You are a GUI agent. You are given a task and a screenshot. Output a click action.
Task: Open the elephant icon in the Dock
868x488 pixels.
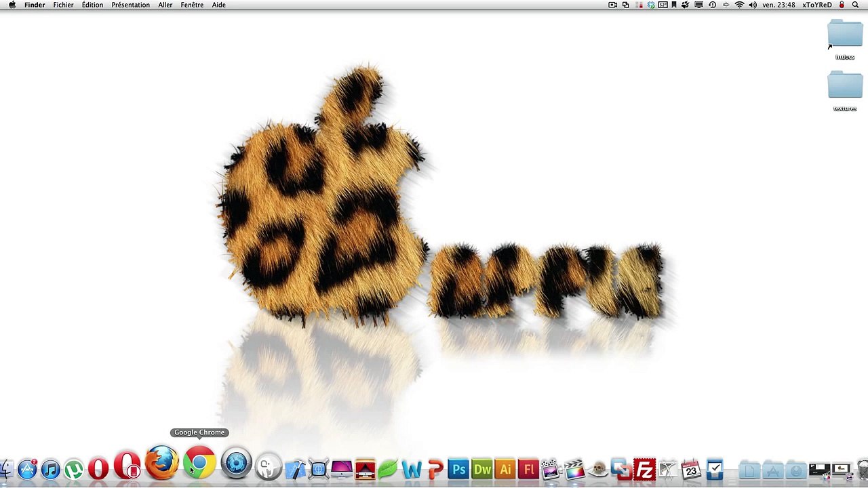(x=269, y=466)
